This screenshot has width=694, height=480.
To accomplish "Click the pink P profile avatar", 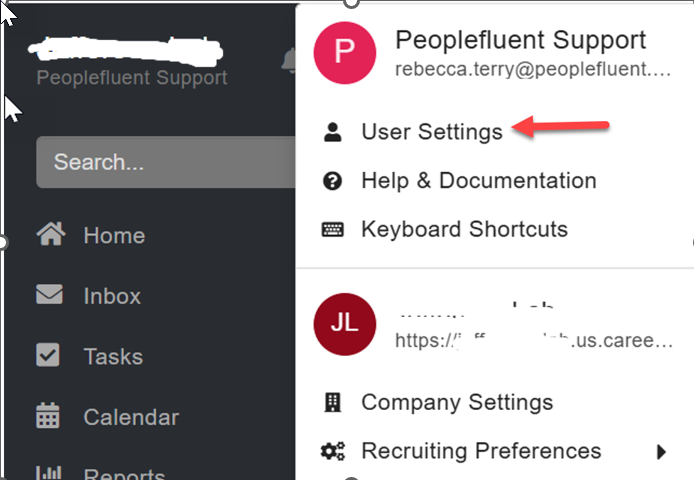I will [345, 53].
